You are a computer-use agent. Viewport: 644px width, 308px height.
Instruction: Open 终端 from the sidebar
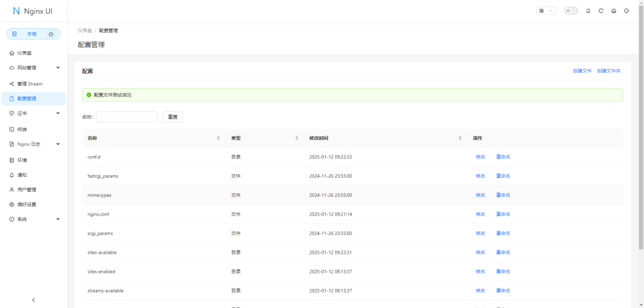23,129
